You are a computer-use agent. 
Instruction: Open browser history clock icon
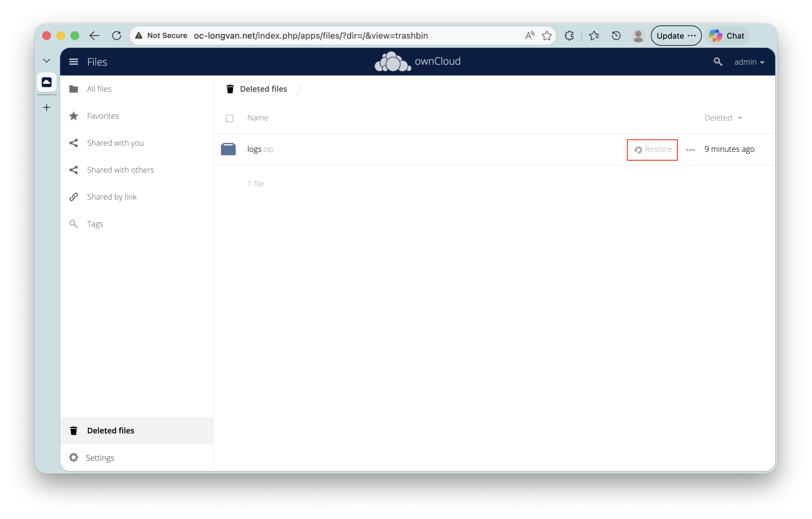pyautogui.click(x=616, y=36)
